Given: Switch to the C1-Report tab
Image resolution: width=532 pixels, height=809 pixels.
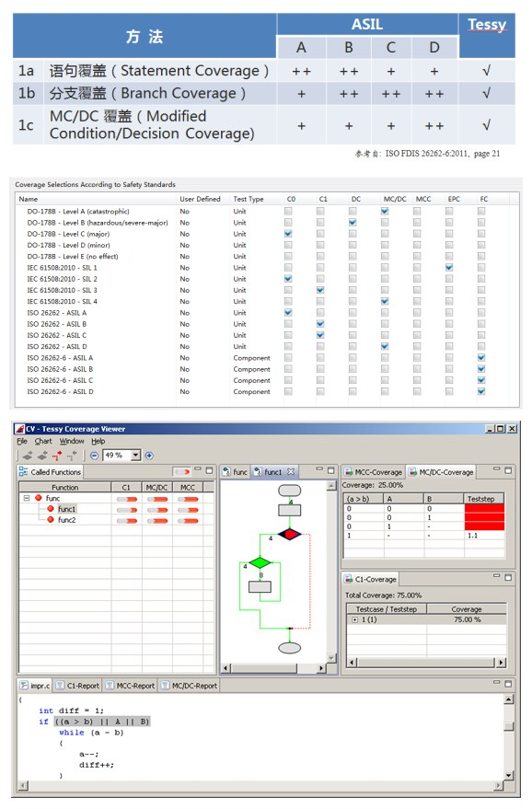Looking at the screenshot, I should 77,686.
